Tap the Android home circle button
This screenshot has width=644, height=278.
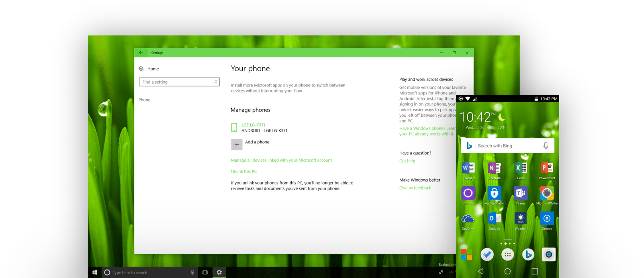[507, 271]
